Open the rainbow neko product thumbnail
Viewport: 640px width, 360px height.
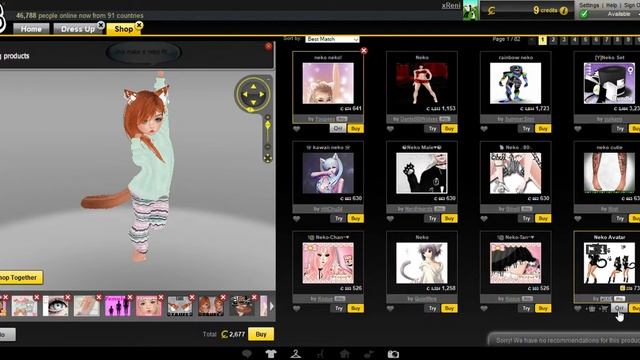(x=516, y=83)
